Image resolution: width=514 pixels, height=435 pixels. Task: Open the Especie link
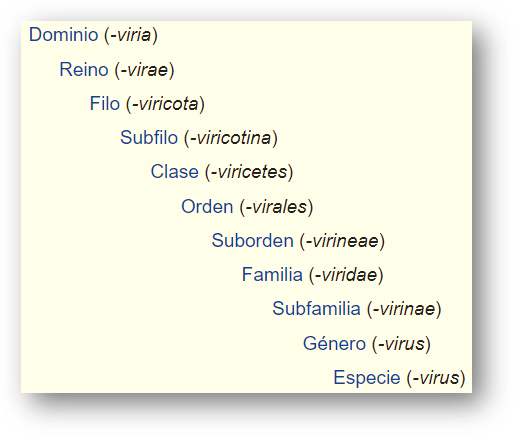(367, 378)
